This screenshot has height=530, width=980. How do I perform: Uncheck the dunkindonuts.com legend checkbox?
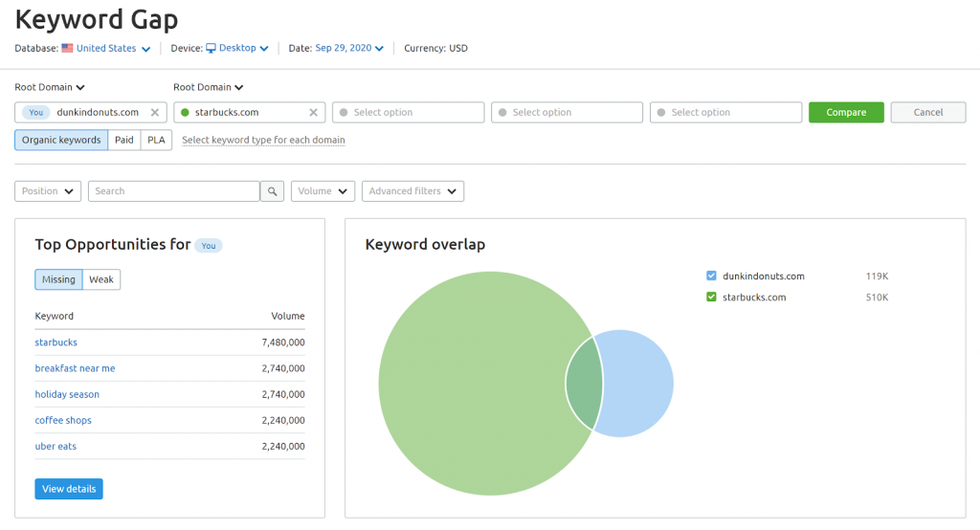[x=711, y=276]
